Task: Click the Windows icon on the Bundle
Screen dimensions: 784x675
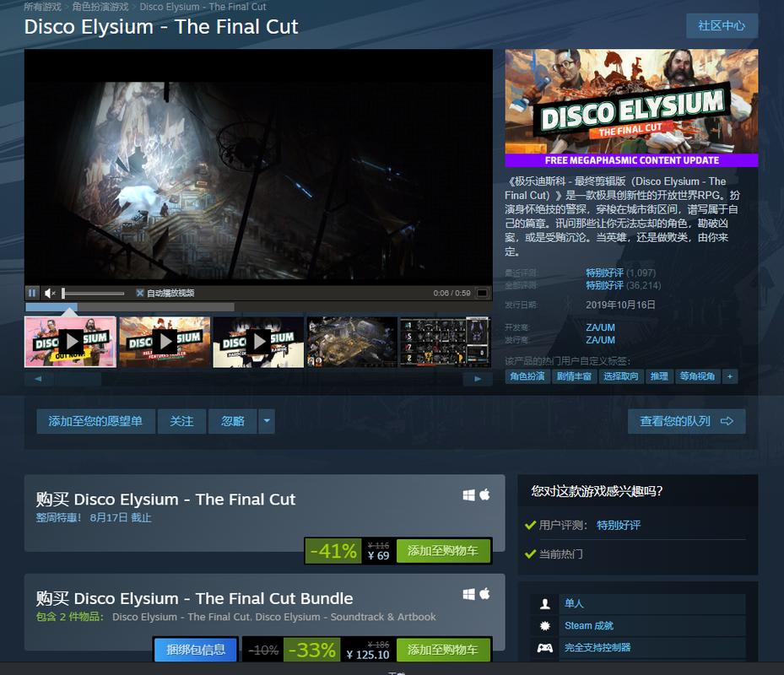Action: pos(468,594)
